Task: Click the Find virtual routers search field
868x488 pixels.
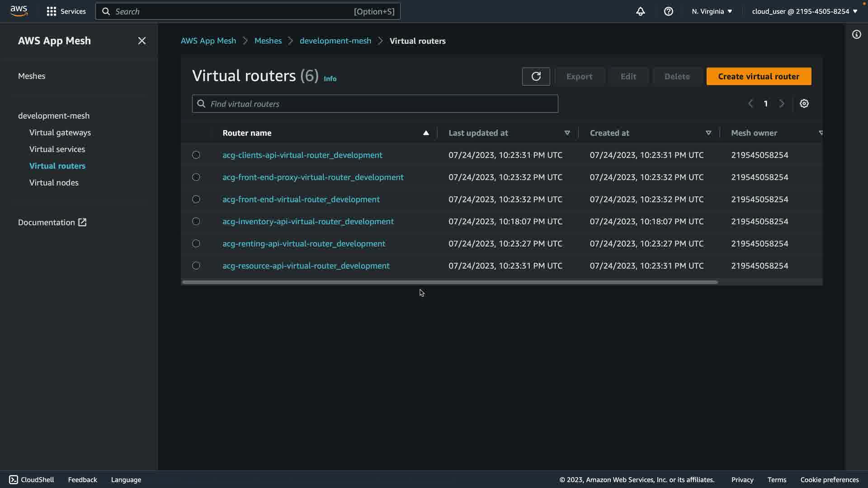Action: pos(375,104)
